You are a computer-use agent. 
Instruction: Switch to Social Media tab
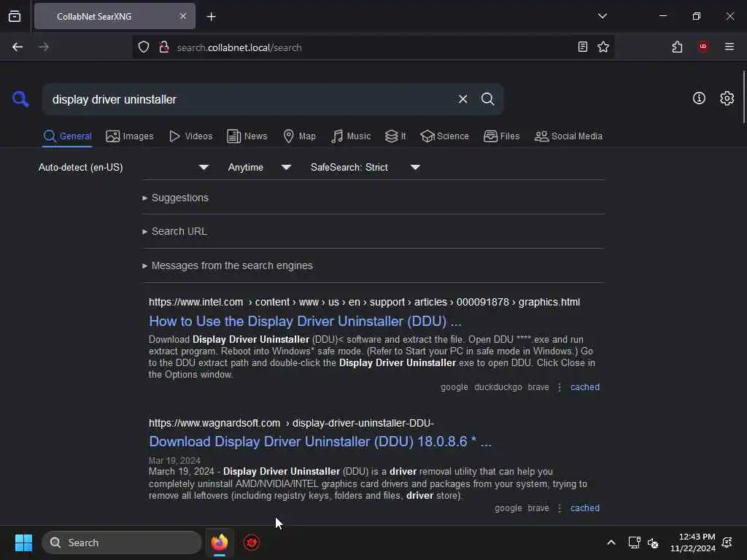568,136
